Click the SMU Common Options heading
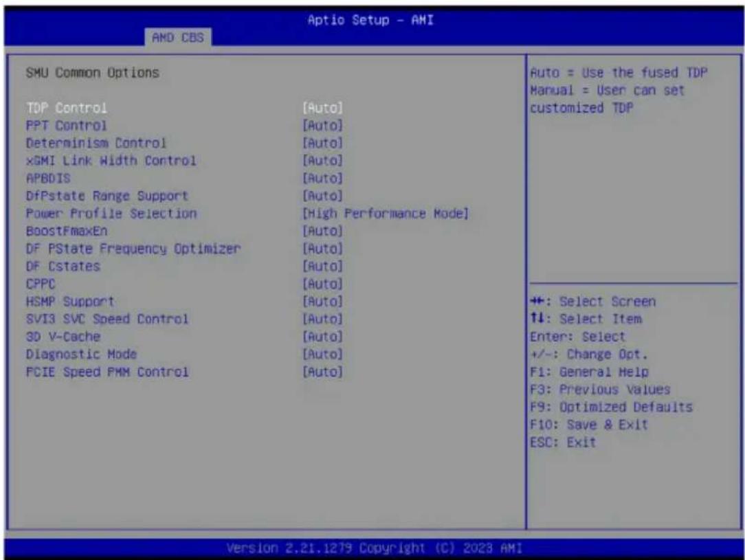745x560 pixels. pos(92,73)
